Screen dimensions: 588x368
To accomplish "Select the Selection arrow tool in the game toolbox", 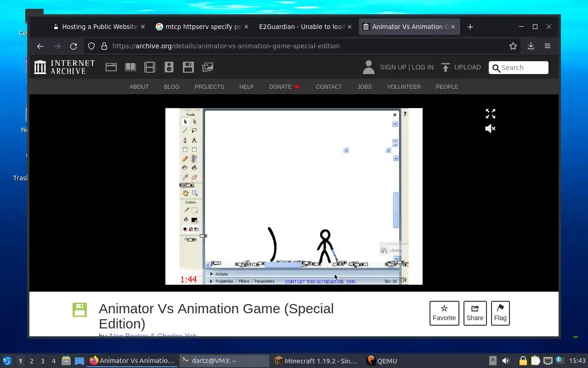I will click(185, 122).
